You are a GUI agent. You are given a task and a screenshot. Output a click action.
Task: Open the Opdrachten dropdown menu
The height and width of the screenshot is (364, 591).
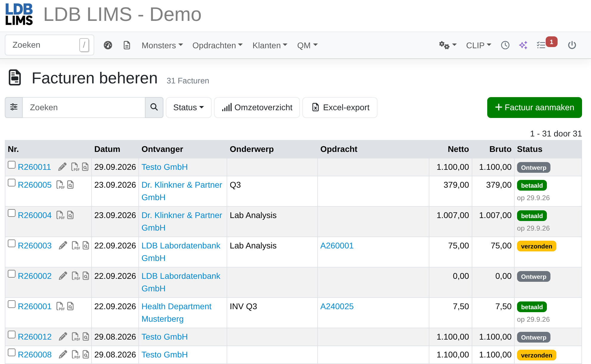pyautogui.click(x=217, y=45)
